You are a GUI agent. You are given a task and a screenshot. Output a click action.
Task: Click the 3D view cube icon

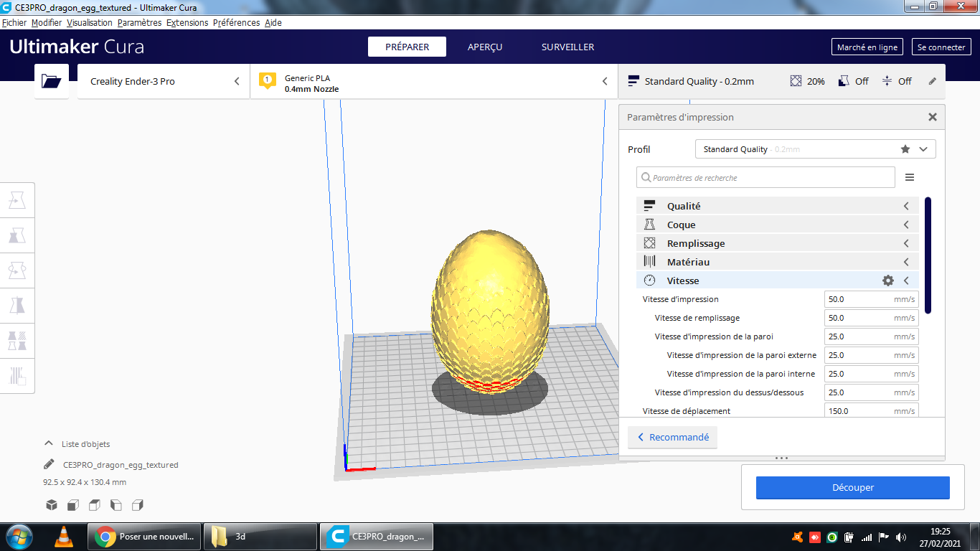coord(52,505)
